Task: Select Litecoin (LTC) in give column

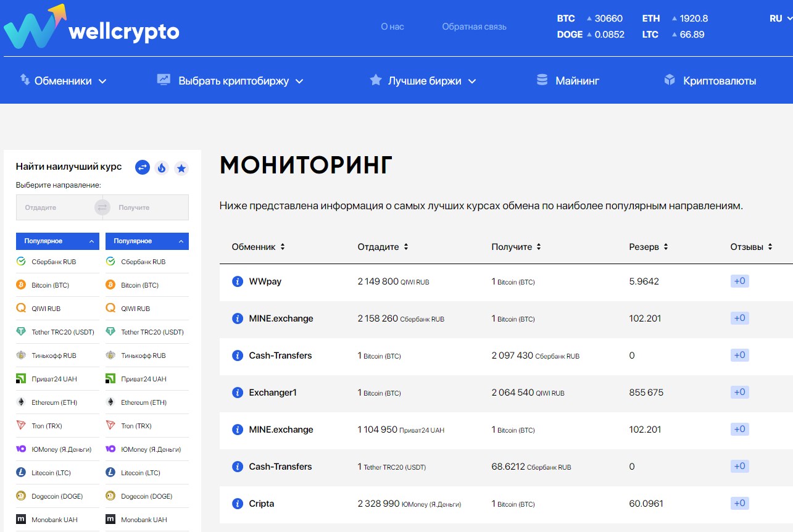Action: 57,473
